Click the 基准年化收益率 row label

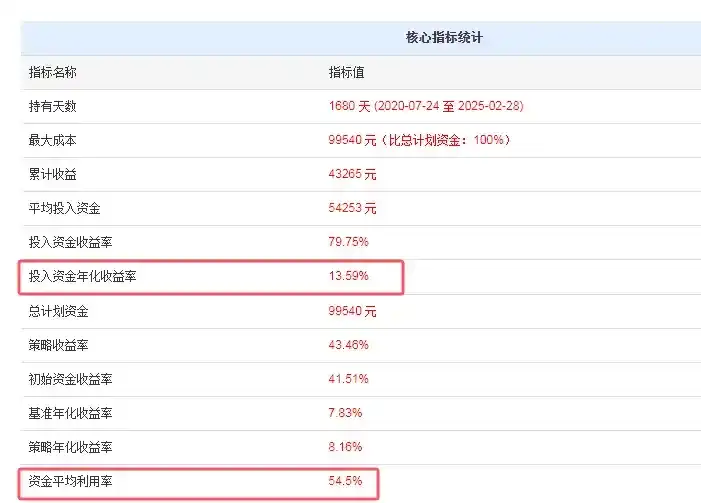click(x=71, y=413)
